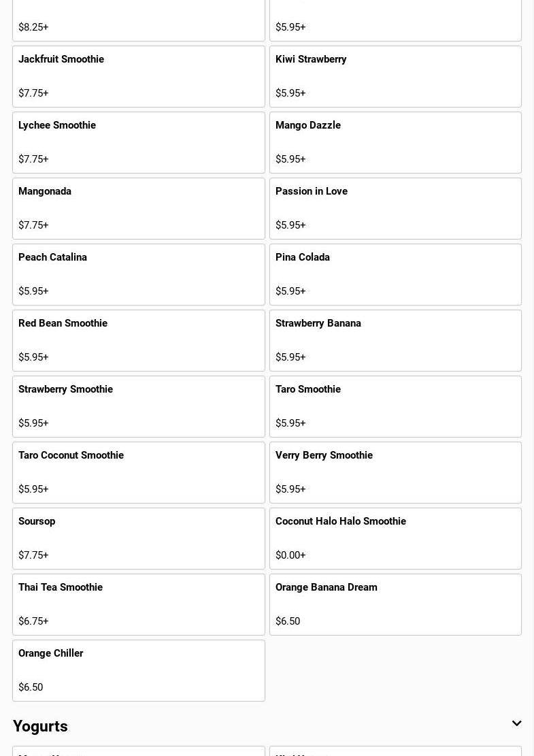Open the Verry Berry Smoothie item

point(395,472)
